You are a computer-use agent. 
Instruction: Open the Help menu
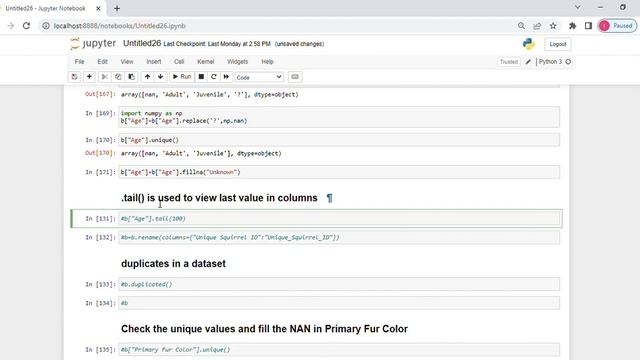point(267,62)
